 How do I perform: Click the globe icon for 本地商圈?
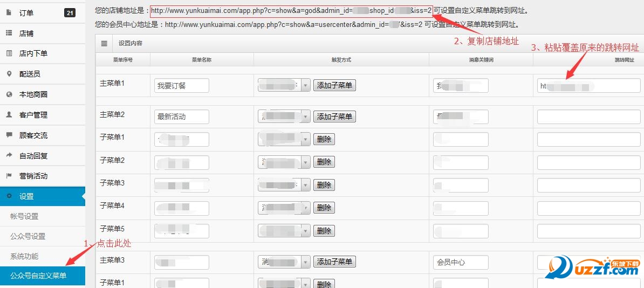click(9, 94)
